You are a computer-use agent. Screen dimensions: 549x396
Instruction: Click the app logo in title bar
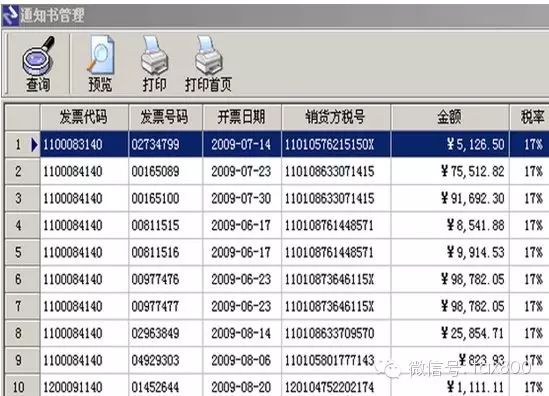[10, 16]
